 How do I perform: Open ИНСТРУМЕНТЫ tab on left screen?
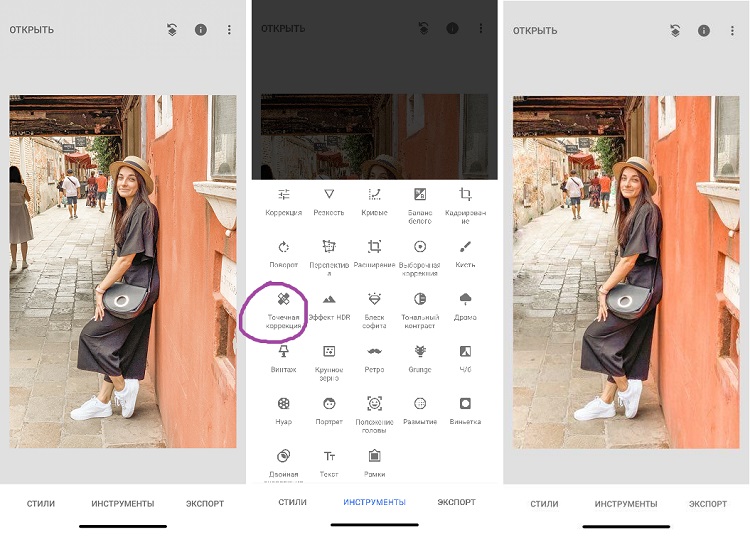tap(123, 504)
